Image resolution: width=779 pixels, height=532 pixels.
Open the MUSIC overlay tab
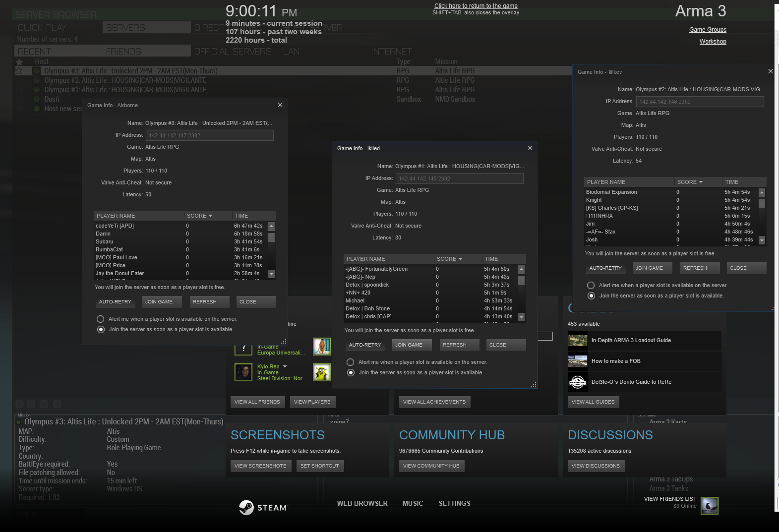point(413,503)
